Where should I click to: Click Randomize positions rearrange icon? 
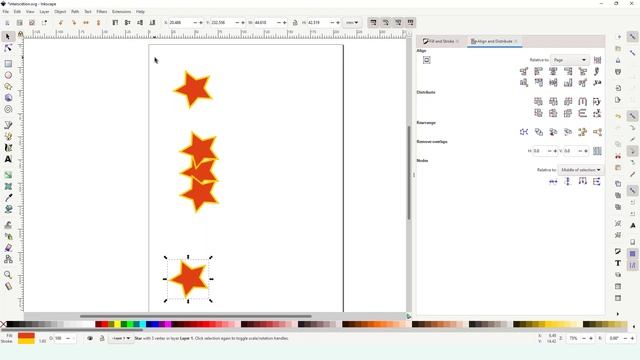tap(582, 132)
